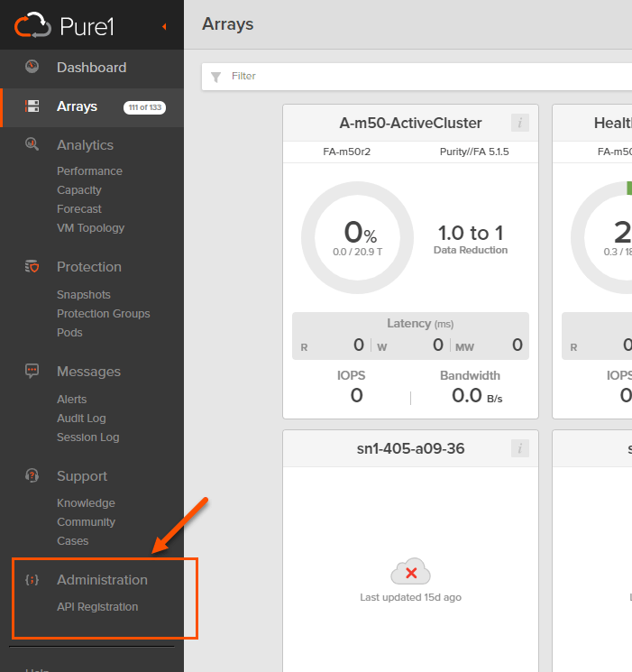Viewport: 632px width, 672px height.
Task: Open the Administration section
Action: 102,580
